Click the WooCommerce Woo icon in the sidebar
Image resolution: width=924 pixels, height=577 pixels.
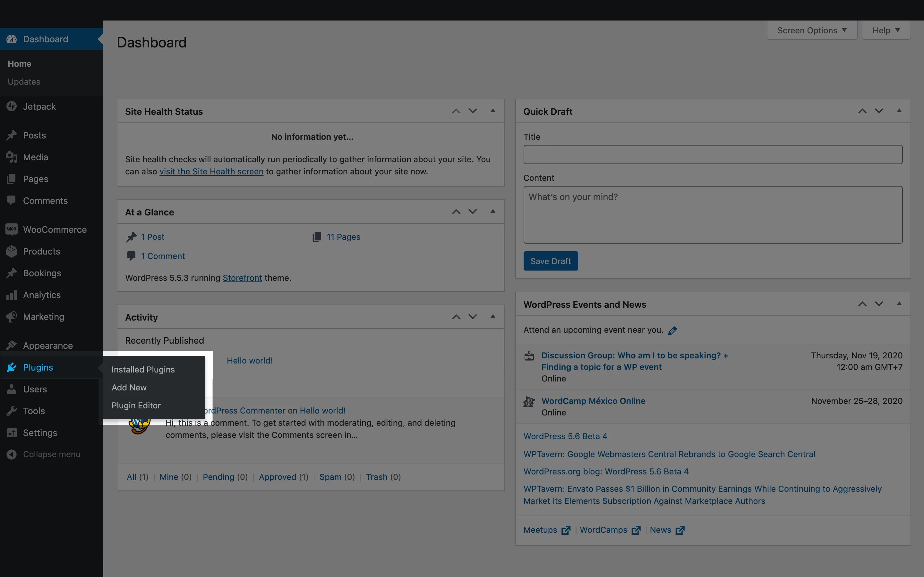[12, 229]
